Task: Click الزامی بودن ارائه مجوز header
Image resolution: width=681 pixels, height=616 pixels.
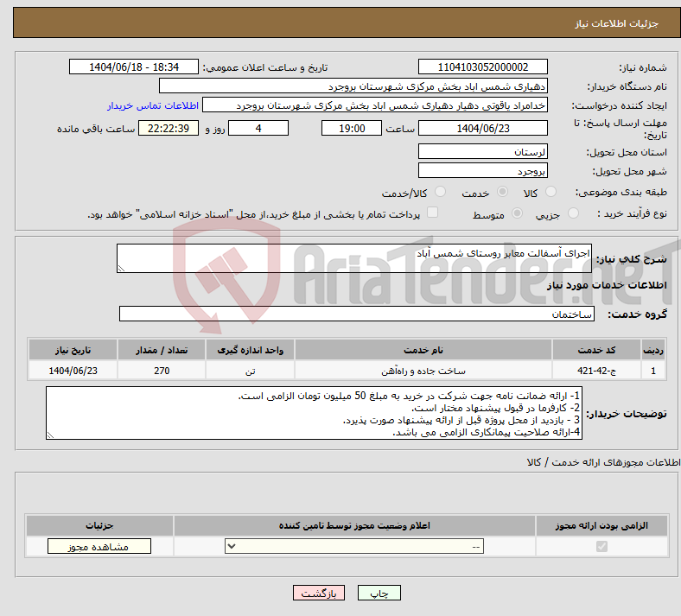Action: [x=601, y=525]
